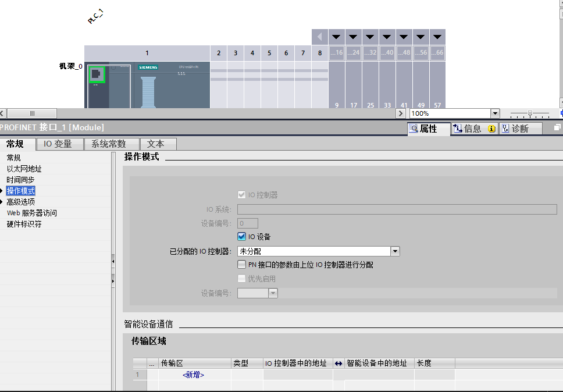
Task: Open 已分配的 IO 控制器 dropdown
Action: (395, 251)
